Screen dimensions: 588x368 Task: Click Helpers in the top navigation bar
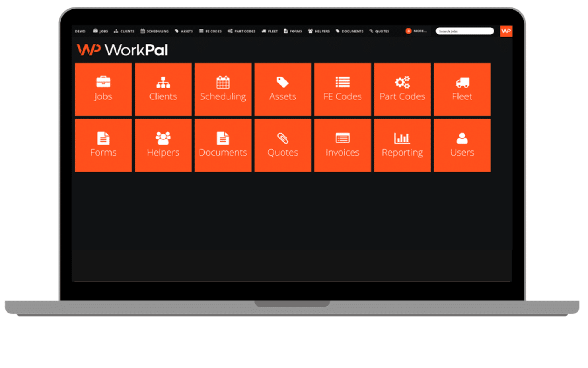coord(319,31)
